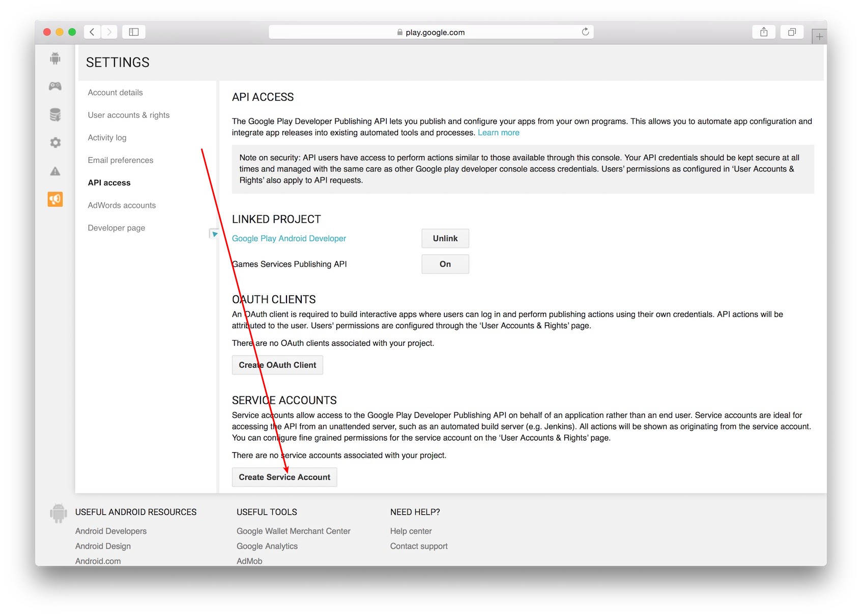862x616 pixels.
Task: Open AdWords accounts section
Action: [122, 206]
